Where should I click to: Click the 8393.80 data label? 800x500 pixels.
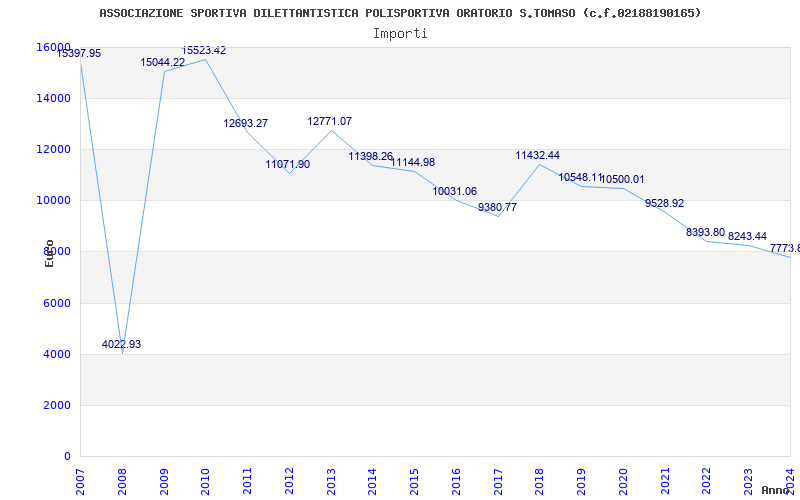pos(705,233)
